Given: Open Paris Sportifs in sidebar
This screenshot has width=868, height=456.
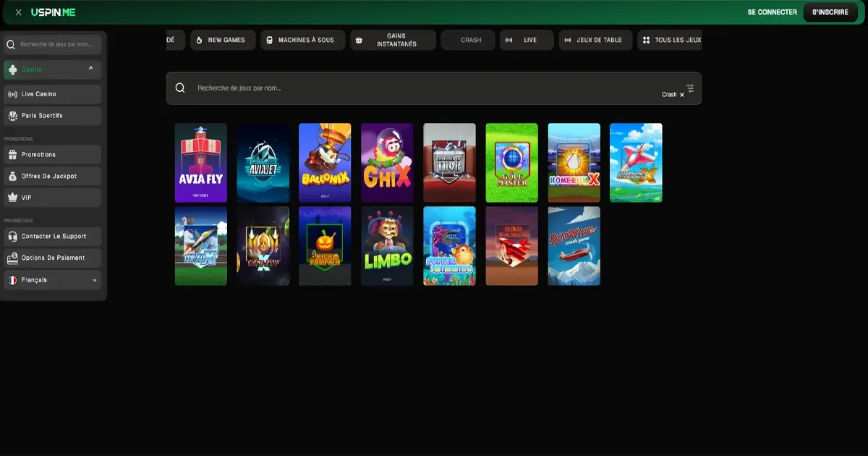Looking at the screenshot, I should click(53, 116).
